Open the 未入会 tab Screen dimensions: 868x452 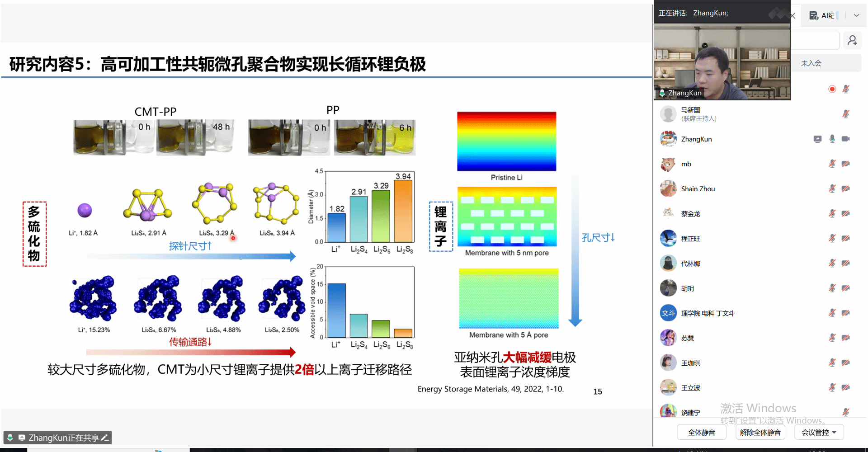click(x=811, y=63)
